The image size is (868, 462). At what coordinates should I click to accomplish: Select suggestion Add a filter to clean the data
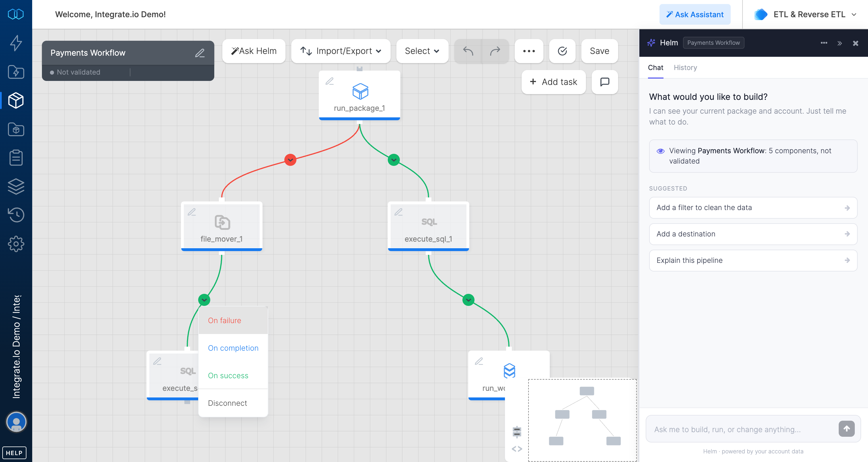[753, 207]
